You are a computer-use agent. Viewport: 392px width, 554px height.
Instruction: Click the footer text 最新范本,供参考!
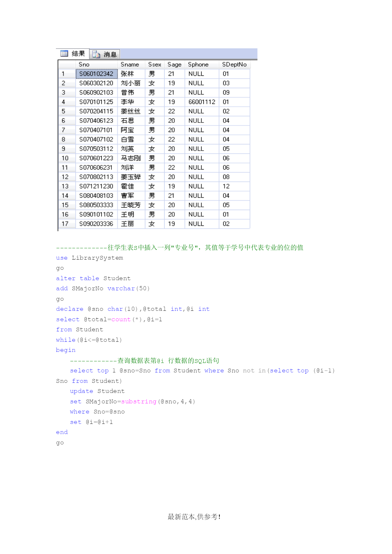click(194, 517)
